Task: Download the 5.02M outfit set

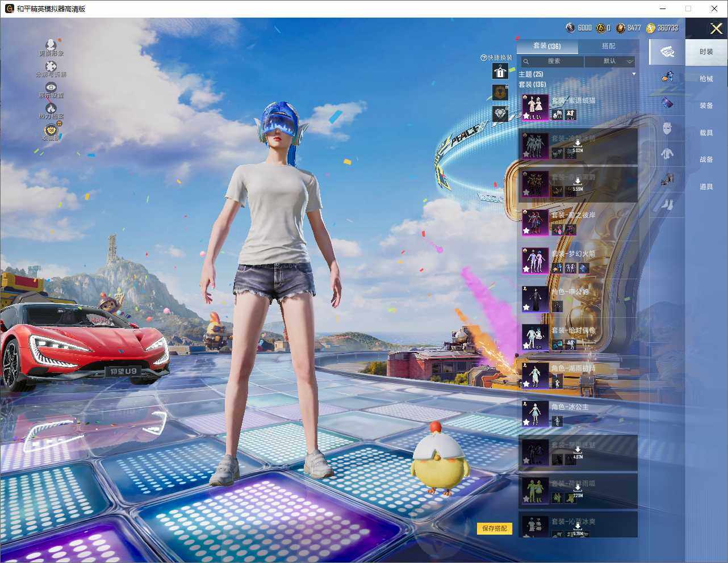Action: 578,146
